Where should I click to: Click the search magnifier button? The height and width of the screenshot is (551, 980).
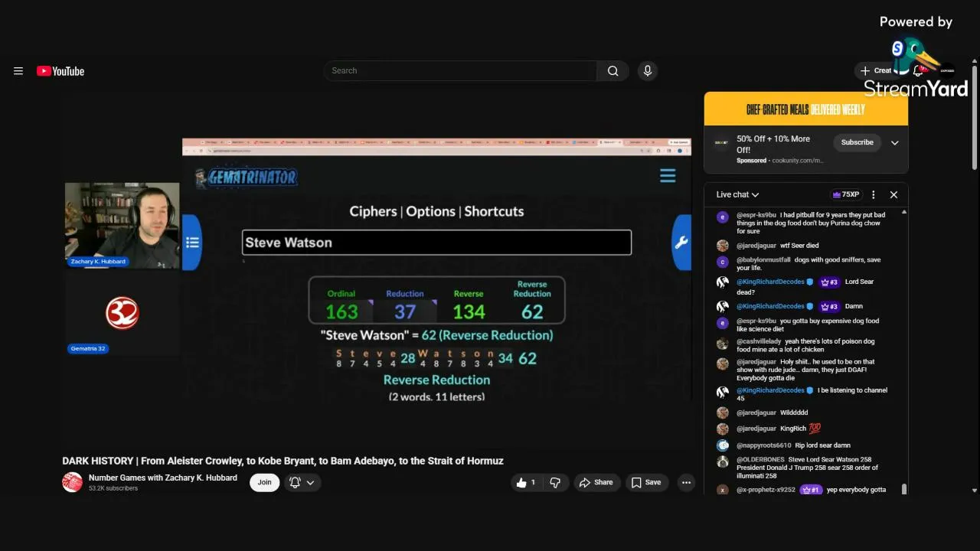coord(612,70)
